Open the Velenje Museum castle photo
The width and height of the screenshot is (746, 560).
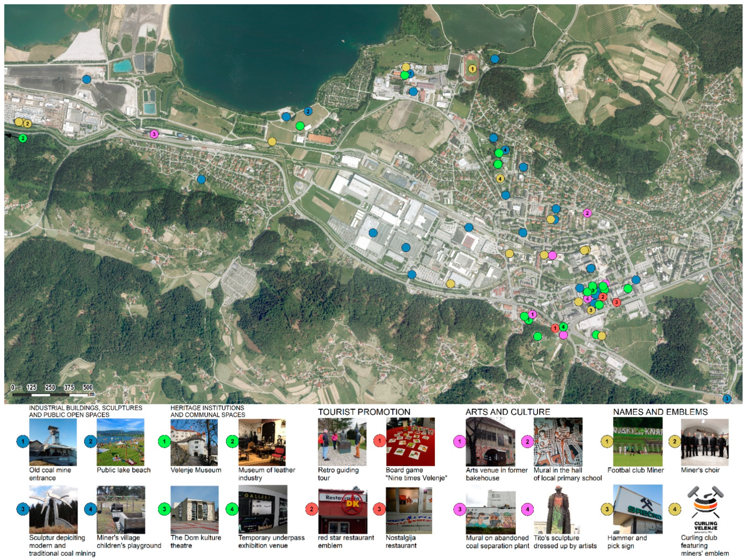point(194,442)
